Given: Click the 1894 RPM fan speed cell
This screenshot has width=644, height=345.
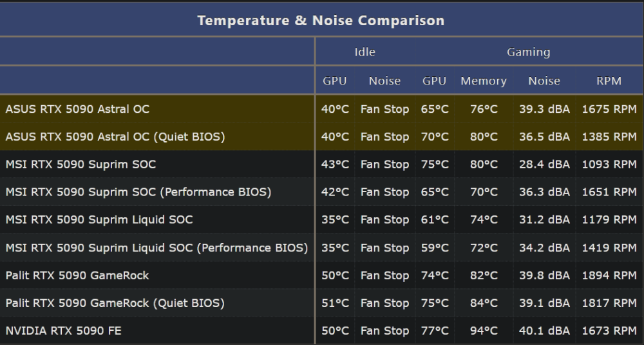Looking at the screenshot, I should pos(609,275).
